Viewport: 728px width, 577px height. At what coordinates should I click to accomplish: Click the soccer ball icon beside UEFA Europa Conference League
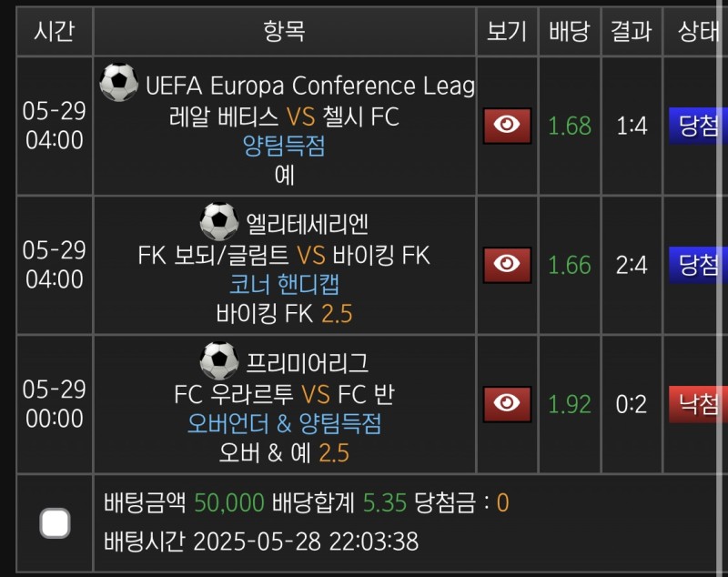point(119,84)
